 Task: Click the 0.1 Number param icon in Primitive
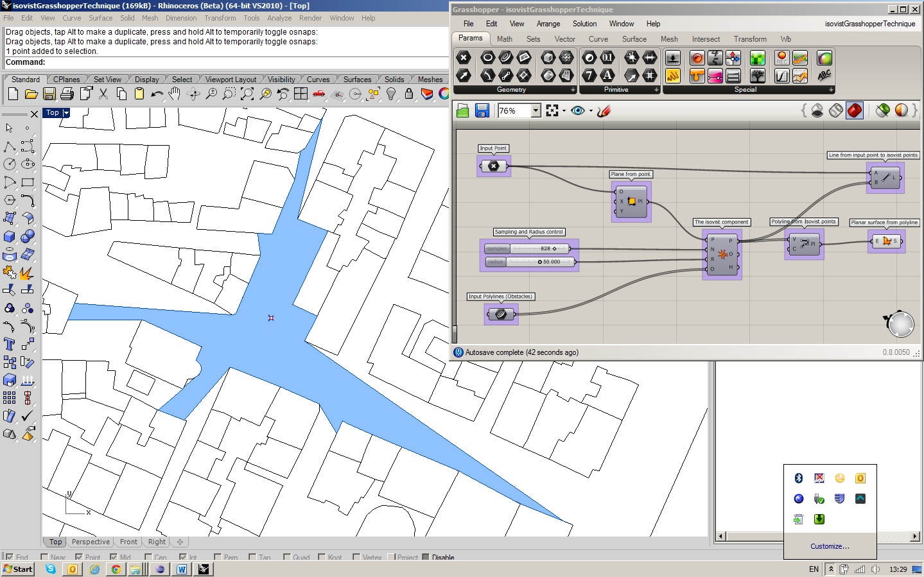pyautogui.click(x=607, y=58)
